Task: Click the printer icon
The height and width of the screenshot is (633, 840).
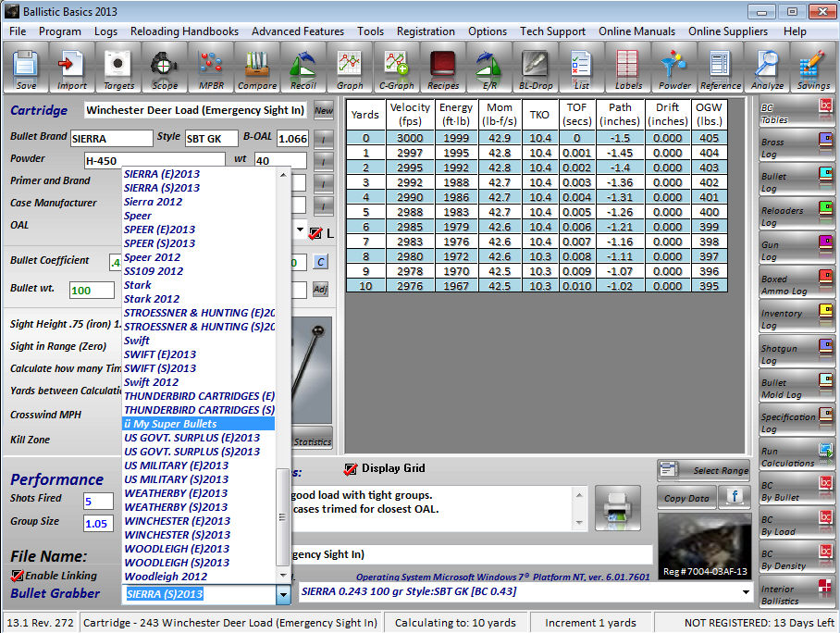Action: (617, 508)
